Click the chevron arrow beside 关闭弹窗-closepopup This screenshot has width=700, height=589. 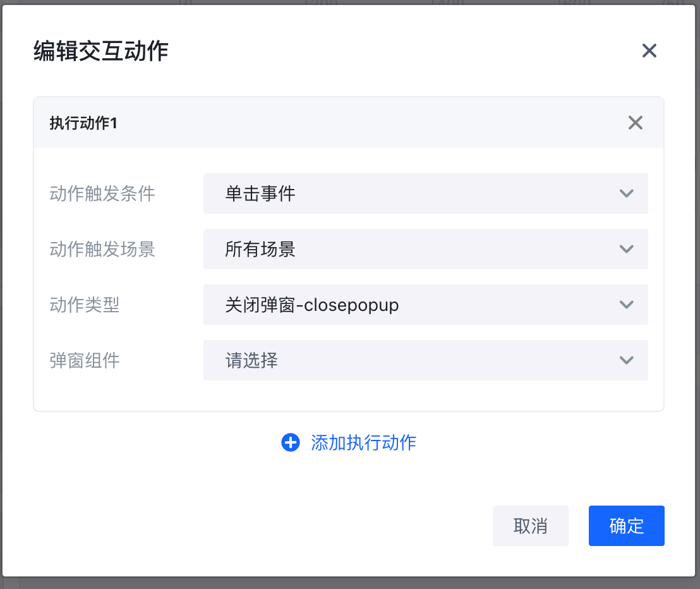pyautogui.click(x=627, y=305)
